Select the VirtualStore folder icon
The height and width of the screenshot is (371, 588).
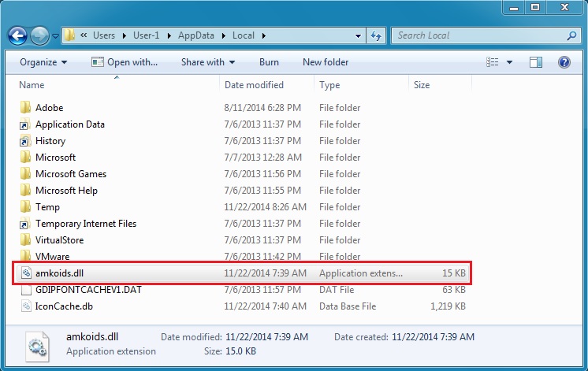pos(25,239)
